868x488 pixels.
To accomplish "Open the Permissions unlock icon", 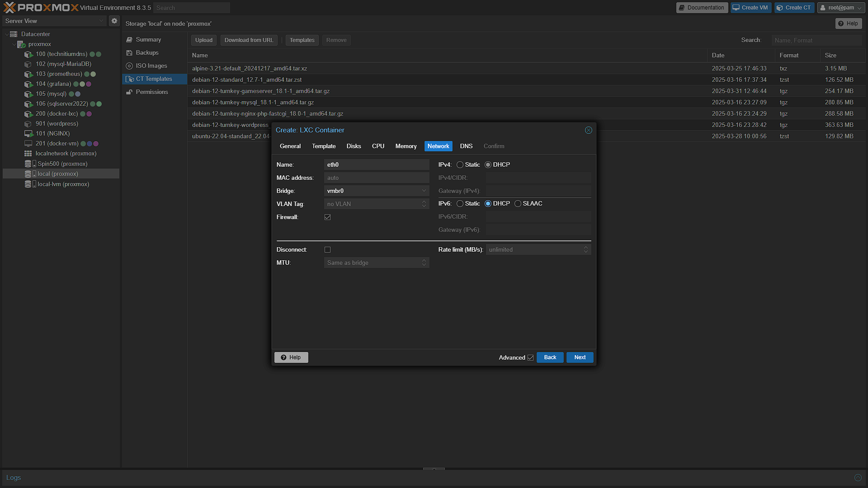I will point(129,92).
